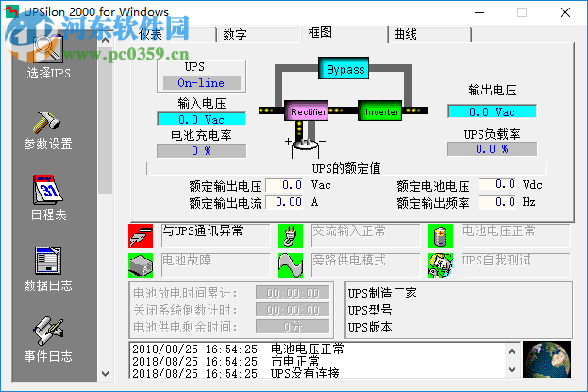The width and height of the screenshot is (588, 392).
Task: Minimize the UPSilon 2000 window
Action: point(479,13)
